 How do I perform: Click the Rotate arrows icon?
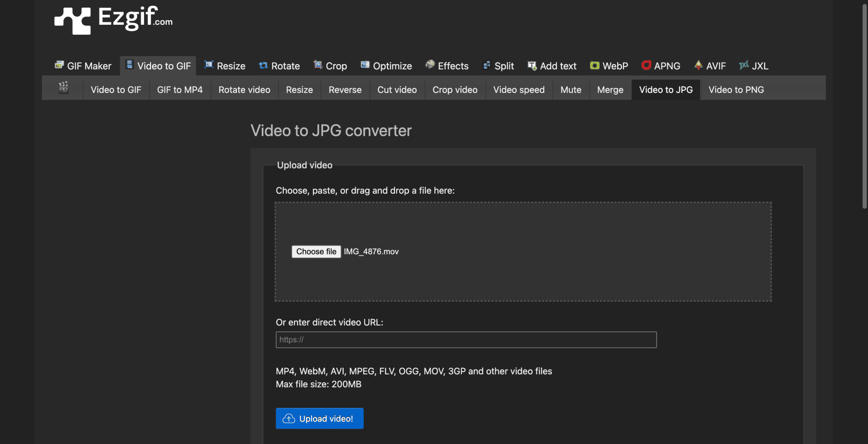click(x=263, y=66)
